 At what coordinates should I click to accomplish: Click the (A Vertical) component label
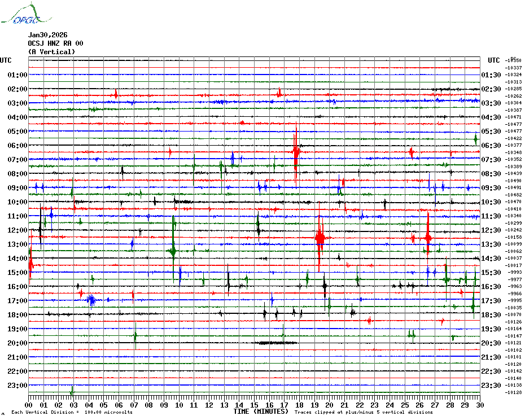[51, 52]
